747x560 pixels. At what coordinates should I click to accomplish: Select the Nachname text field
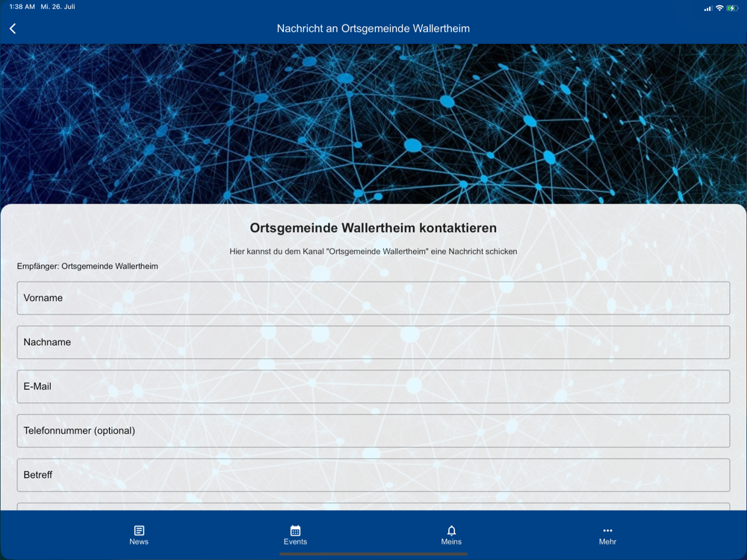[x=373, y=343]
